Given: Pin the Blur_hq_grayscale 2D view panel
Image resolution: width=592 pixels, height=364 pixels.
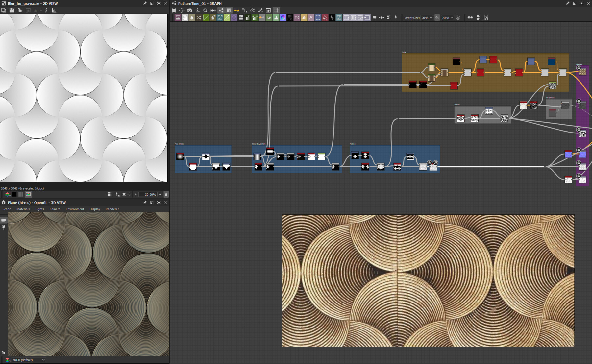Looking at the screenshot, I should pyautogui.click(x=145, y=3).
